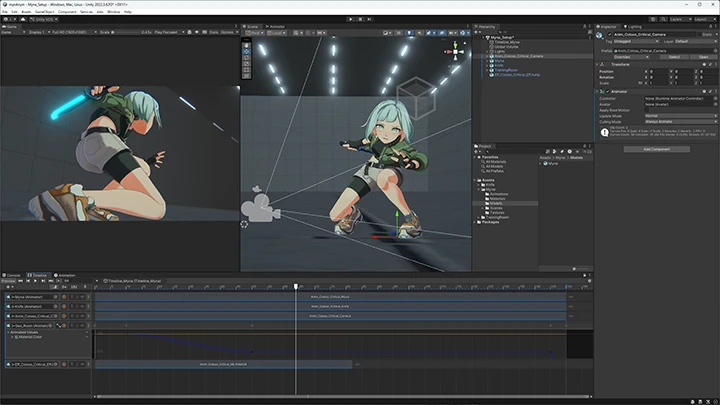Click the Scene orientation gizmo
Image resolution: width=720 pixels, height=405 pixels.
click(455, 52)
